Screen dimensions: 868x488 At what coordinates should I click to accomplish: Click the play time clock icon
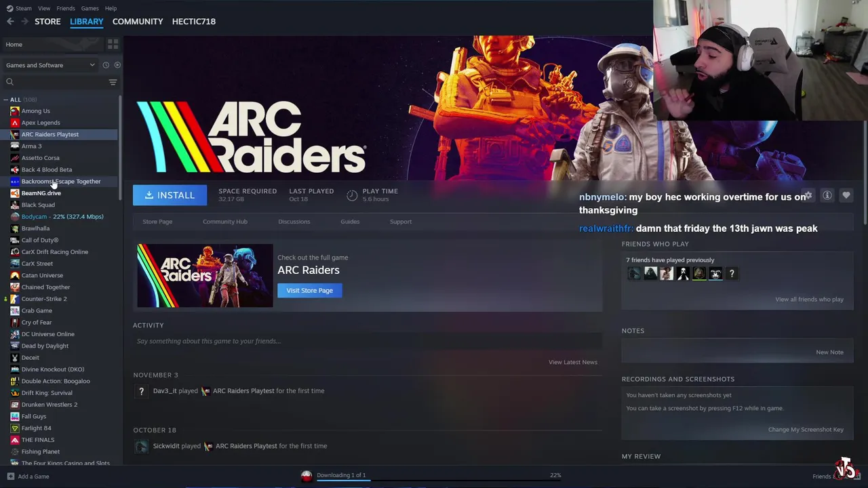click(x=352, y=195)
